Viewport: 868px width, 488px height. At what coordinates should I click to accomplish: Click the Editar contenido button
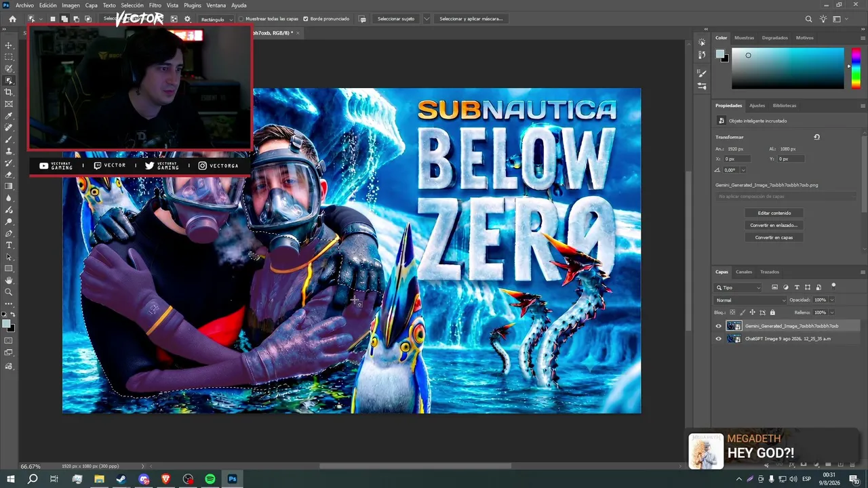(x=774, y=213)
